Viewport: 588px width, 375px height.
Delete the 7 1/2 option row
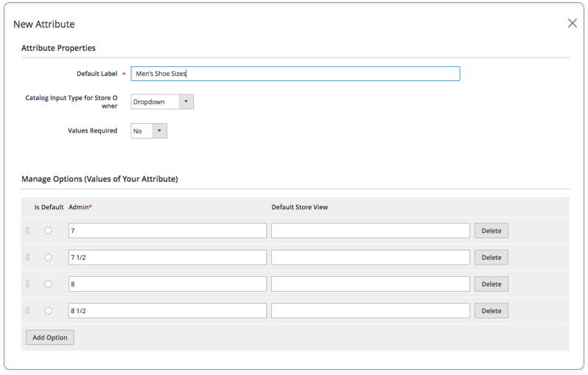coord(491,257)
